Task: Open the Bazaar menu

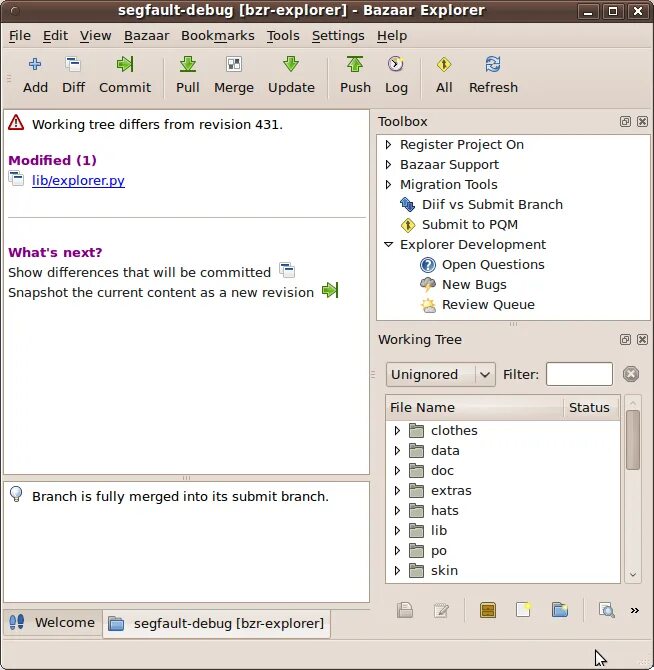Action: (x=146, y=35)
